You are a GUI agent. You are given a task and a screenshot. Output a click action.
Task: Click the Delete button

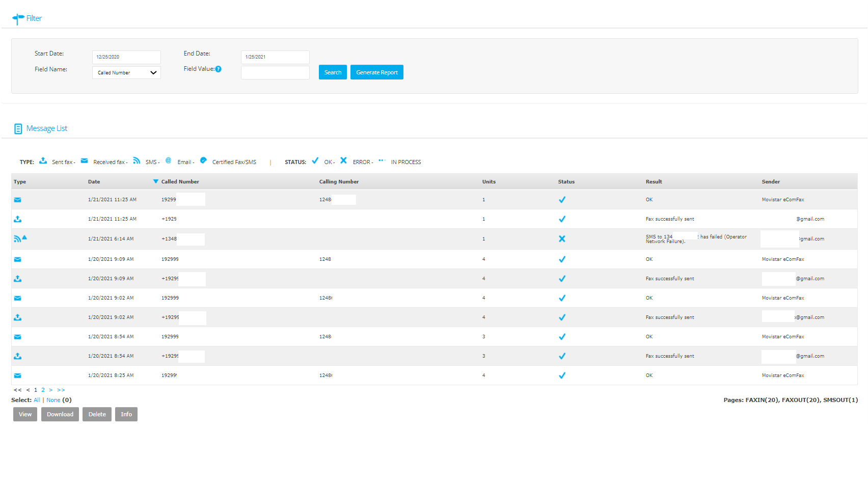coord(97,414)
